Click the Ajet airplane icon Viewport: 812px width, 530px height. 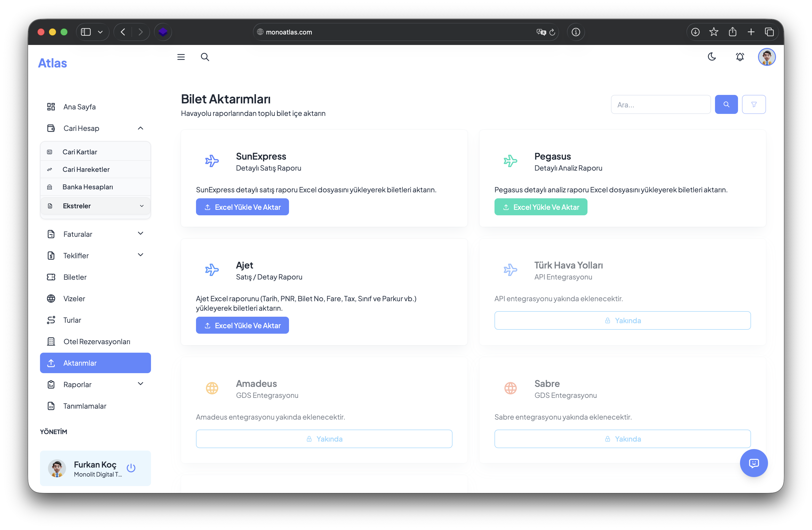click(x=212, y=270)
